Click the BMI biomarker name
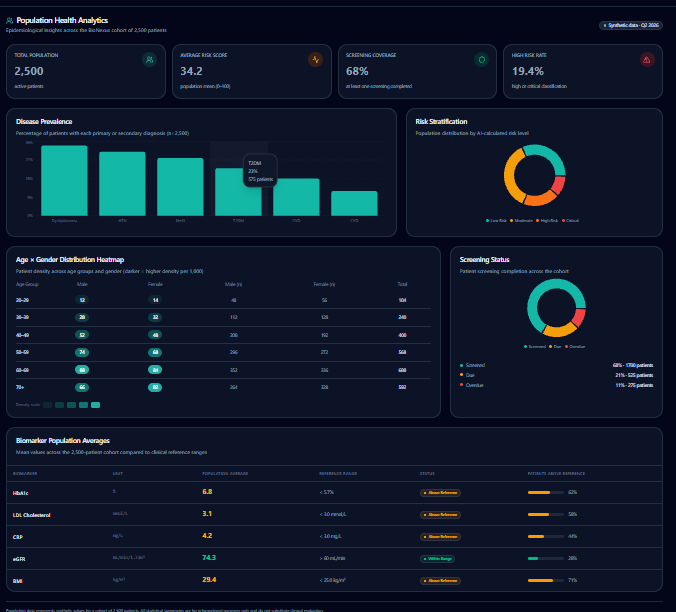The height and width of the screenshot is (612, 676). click(x=18, y=581)
